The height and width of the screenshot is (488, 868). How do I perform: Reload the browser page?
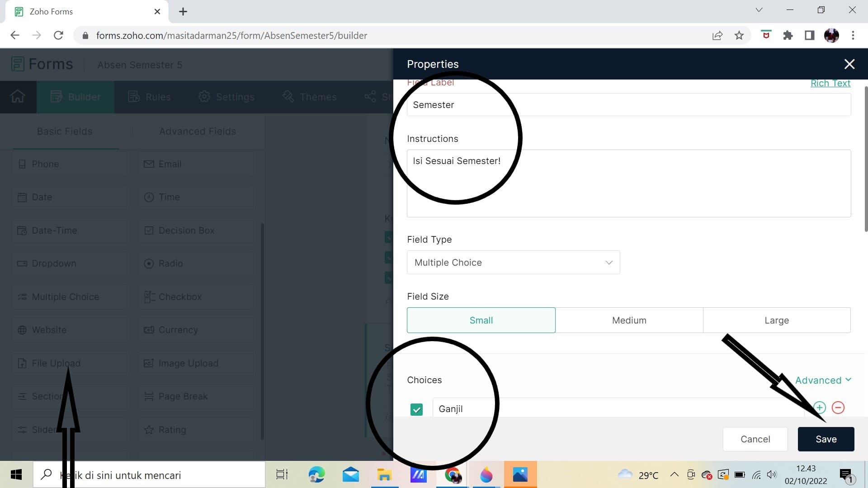tap(58, 35)
